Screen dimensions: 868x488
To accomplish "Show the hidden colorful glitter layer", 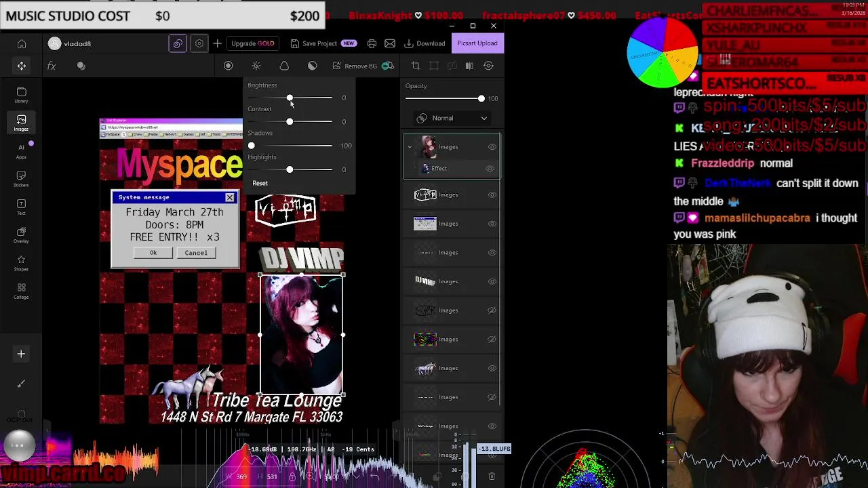I will coord(492,339).
